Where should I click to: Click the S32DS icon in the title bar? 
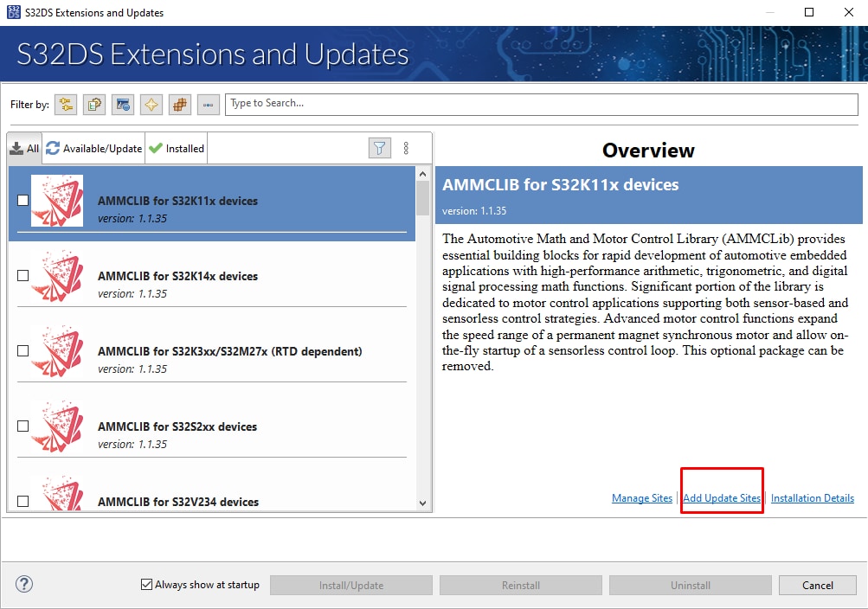(12, 12)
